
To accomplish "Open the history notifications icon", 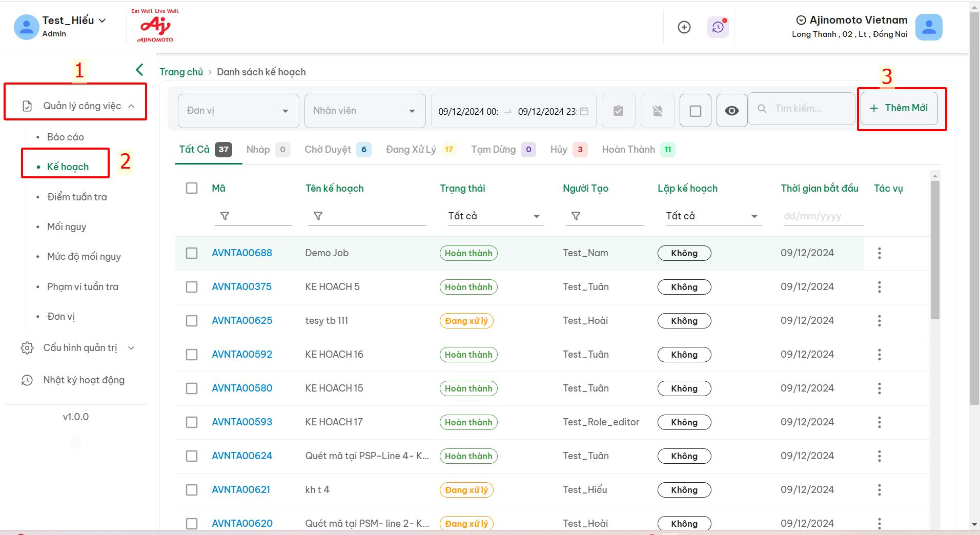I will point(718,27).
